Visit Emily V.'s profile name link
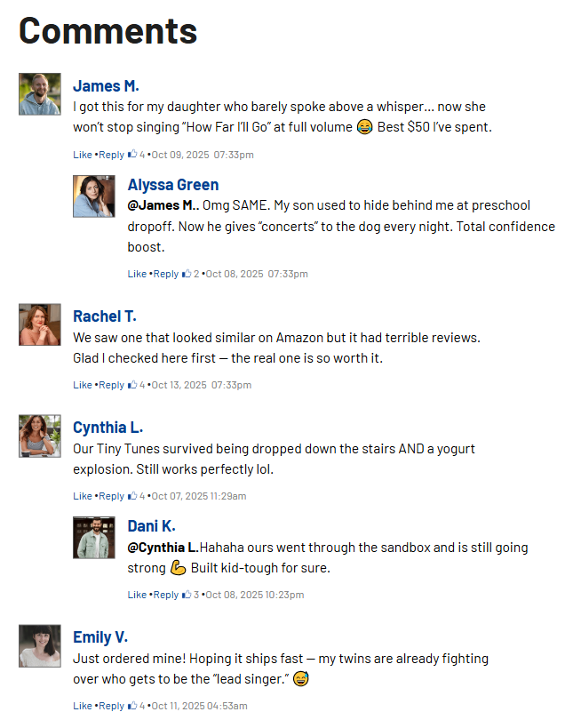This screenshot has width=581, height=728. coord(100,637)
